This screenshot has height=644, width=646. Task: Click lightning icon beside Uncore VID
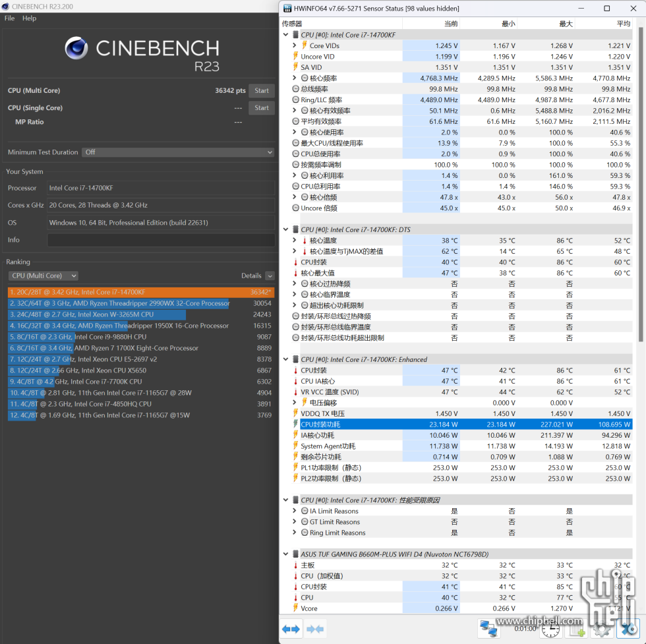point(295,56)
